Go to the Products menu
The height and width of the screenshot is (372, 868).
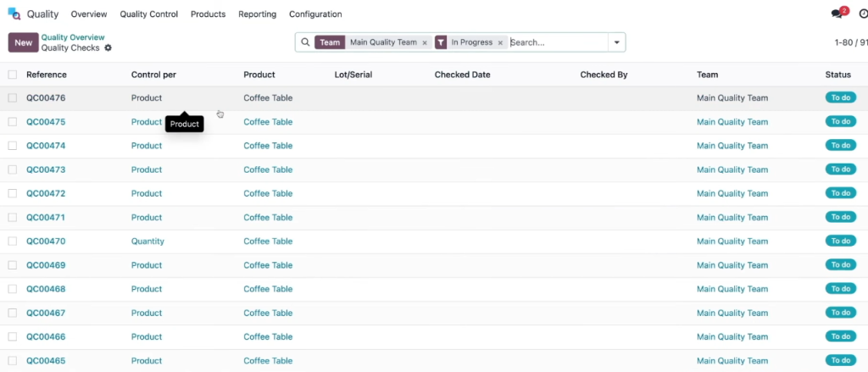(209, 14)
